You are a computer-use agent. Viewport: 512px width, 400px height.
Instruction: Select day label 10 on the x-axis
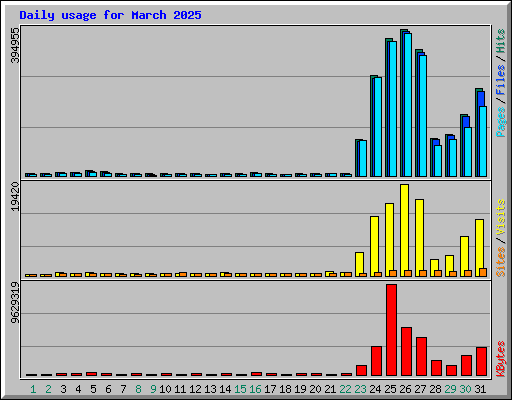165,389
